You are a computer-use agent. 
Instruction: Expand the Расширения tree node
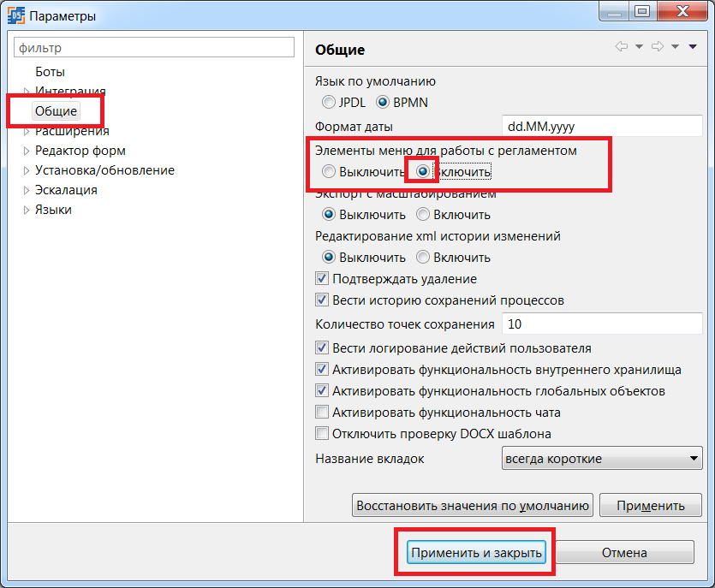point(27,131)
